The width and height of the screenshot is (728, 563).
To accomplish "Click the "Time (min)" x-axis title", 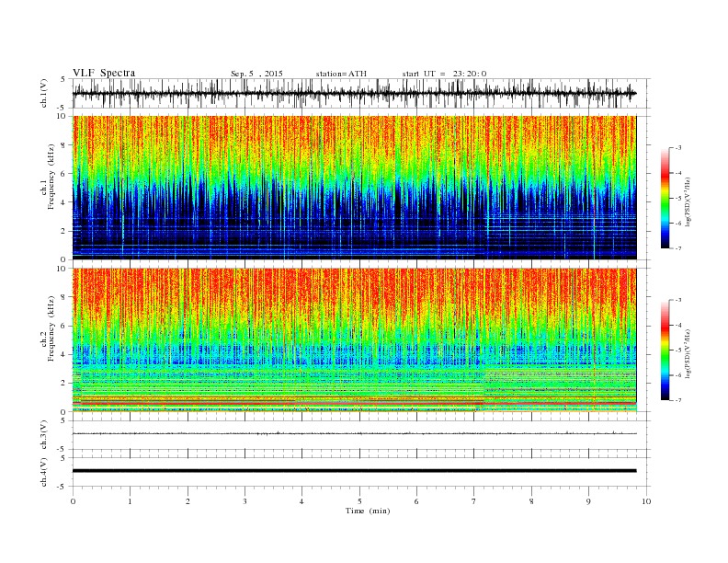I will (x=368, y=511).
